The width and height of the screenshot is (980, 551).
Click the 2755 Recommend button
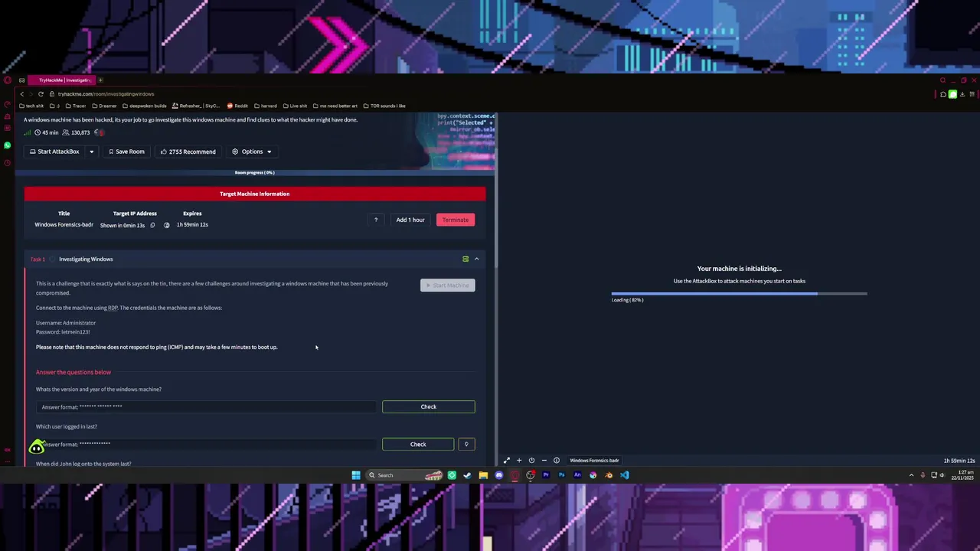188,152
